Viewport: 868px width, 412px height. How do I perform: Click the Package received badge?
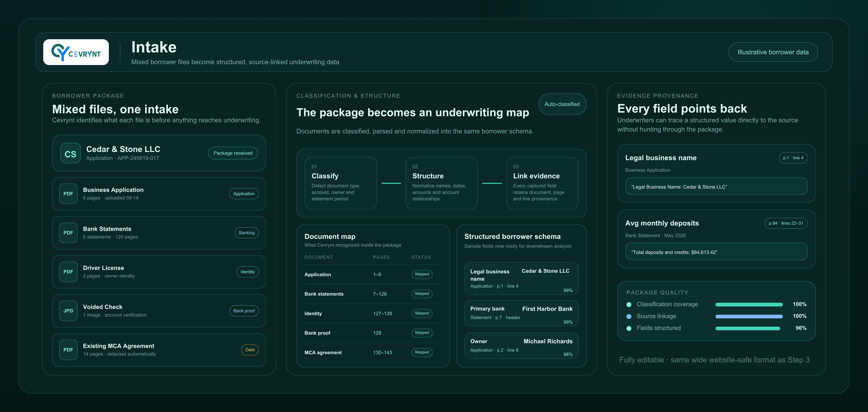233,153
